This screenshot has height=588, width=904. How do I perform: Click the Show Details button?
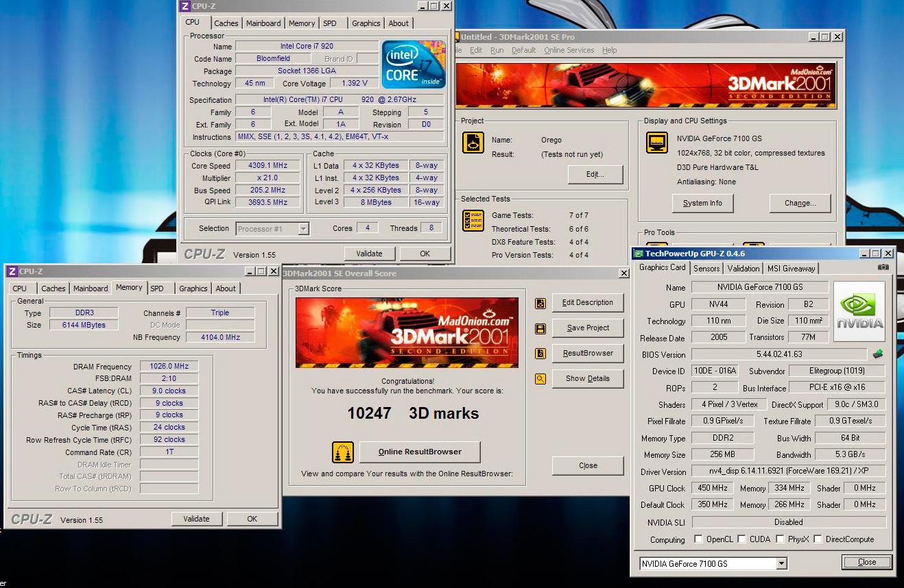point(587,379)
